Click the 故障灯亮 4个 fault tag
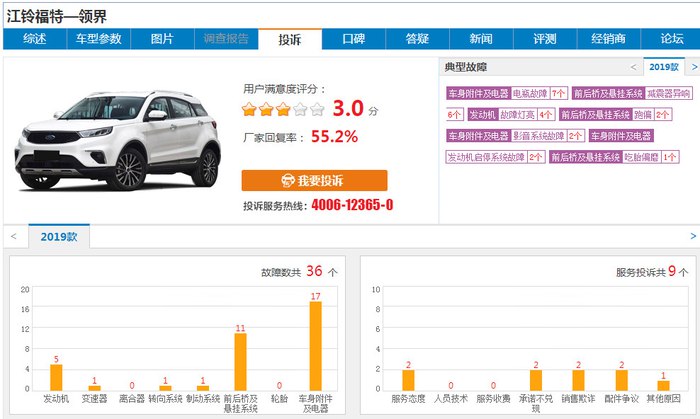The height and width of the screenshot is (419, 700). (x=526, y=115)
